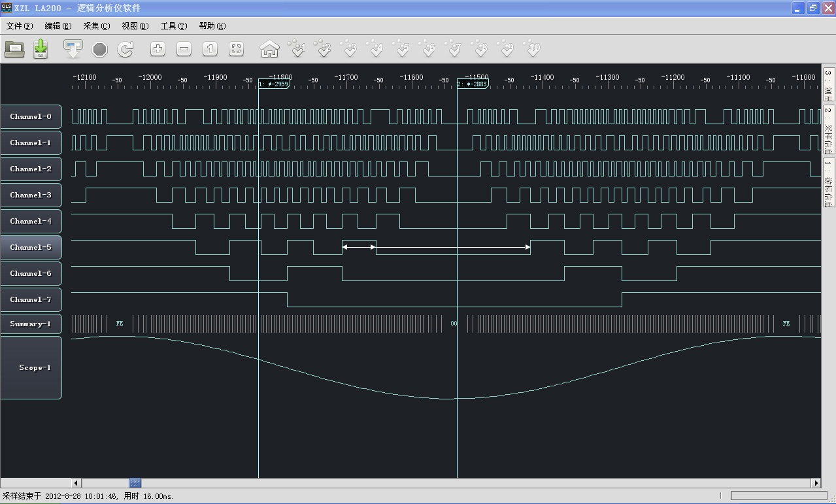Switch to the side tab 2: 采样信息

[828, 129]
